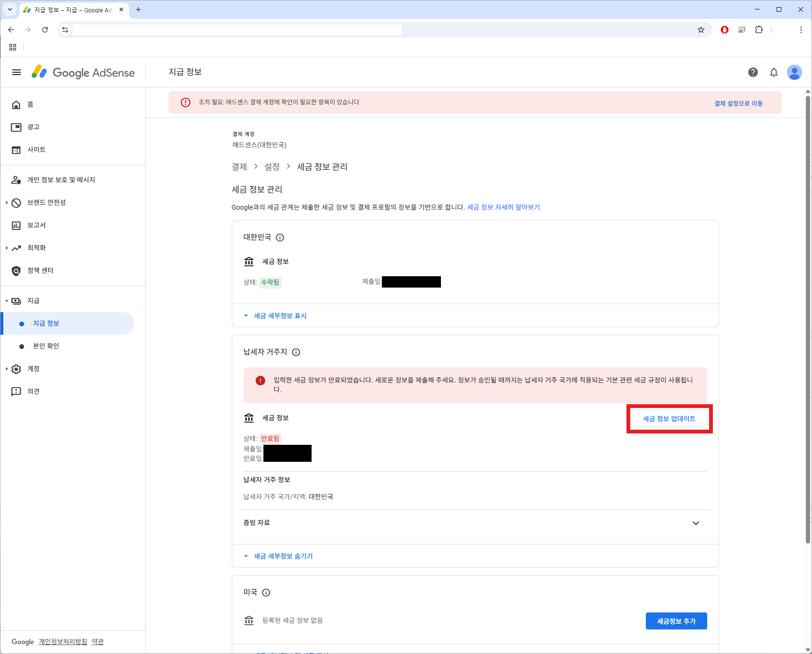812x654 pixels.
Task: Click the bank icon in 대한민국 세금 정보
Action: [x=249, y=262]
